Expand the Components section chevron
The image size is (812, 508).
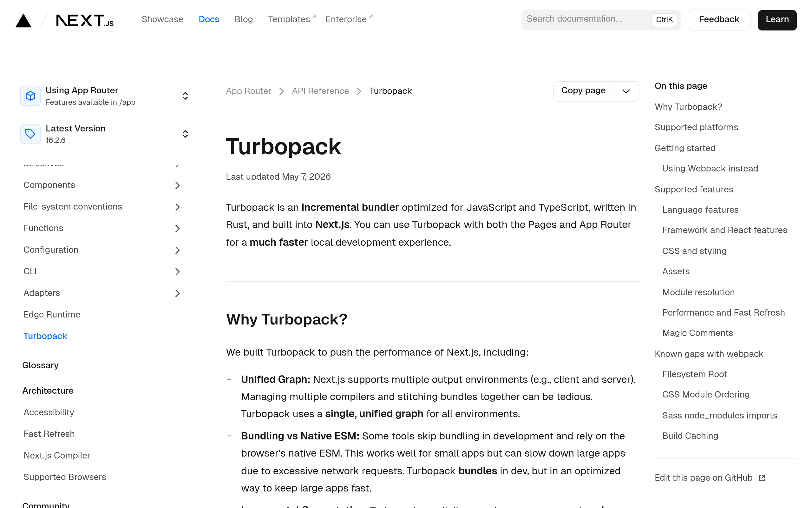coord(178,185)
